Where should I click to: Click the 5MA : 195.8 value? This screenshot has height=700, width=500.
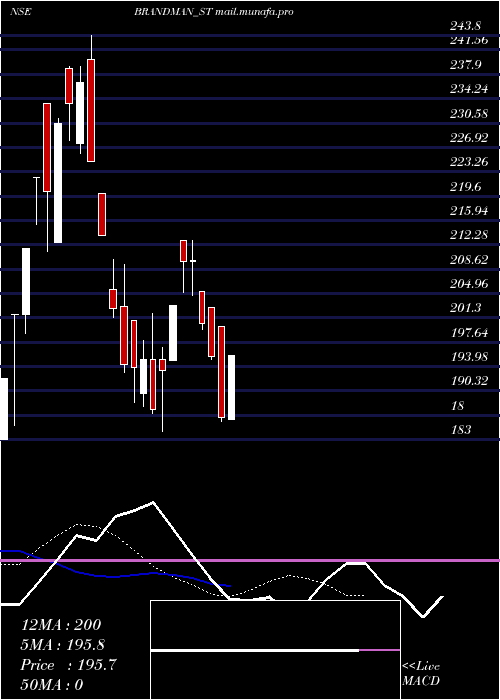(63, 645)
